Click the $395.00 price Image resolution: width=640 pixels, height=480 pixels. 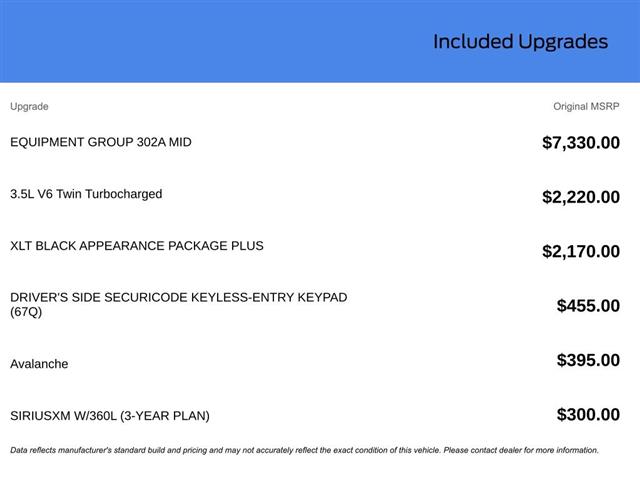coord(588,360)
